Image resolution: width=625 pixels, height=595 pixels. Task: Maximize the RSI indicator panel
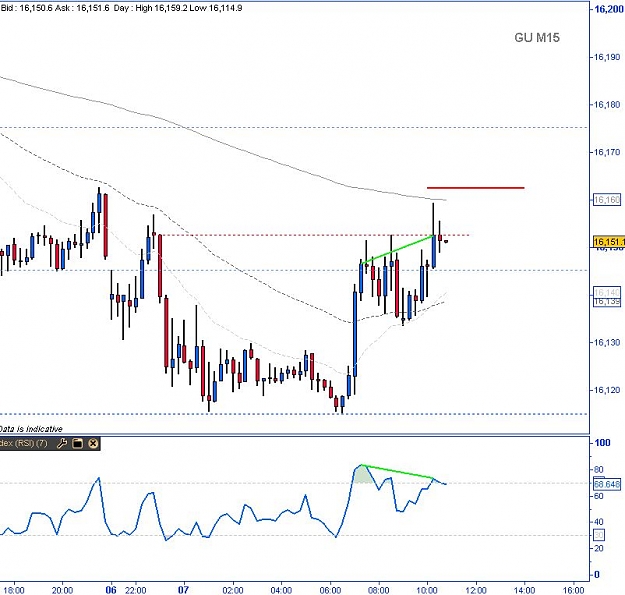point(78,443)
